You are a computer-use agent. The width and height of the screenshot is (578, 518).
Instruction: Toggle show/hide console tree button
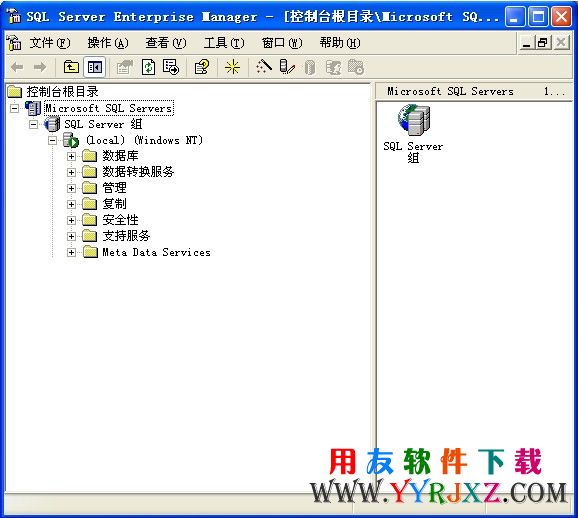pos(95,67)
